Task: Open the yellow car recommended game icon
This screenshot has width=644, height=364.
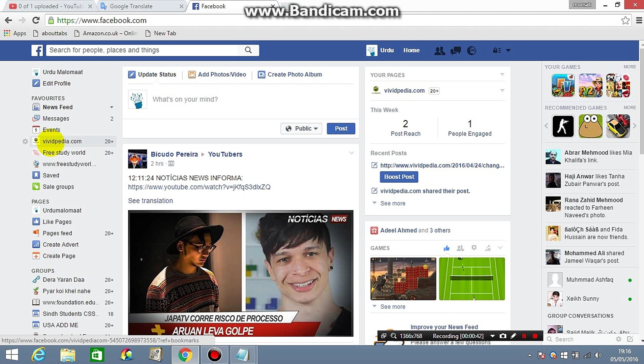Action: [x=618, y=126]
